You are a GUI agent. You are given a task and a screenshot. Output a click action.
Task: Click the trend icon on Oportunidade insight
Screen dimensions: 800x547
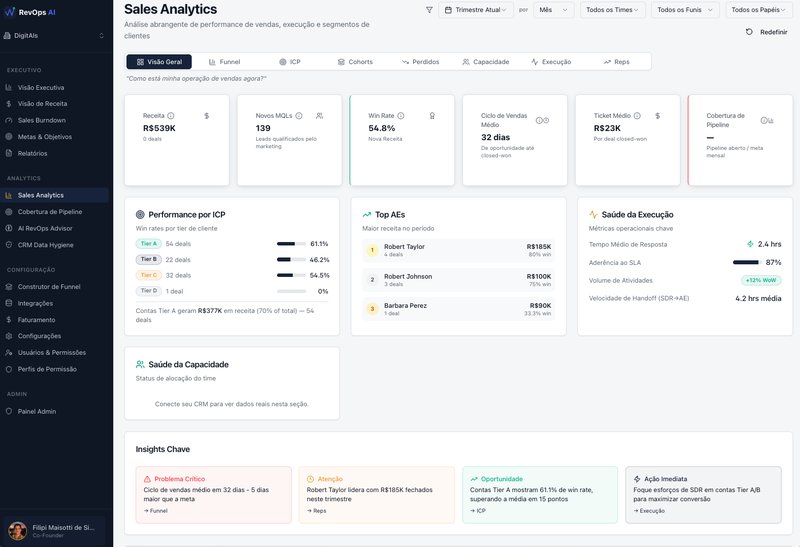(x=474, y=479)
